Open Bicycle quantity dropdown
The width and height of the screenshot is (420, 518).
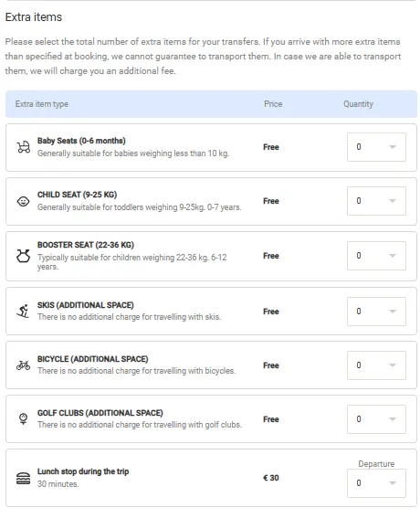[376, 365]
